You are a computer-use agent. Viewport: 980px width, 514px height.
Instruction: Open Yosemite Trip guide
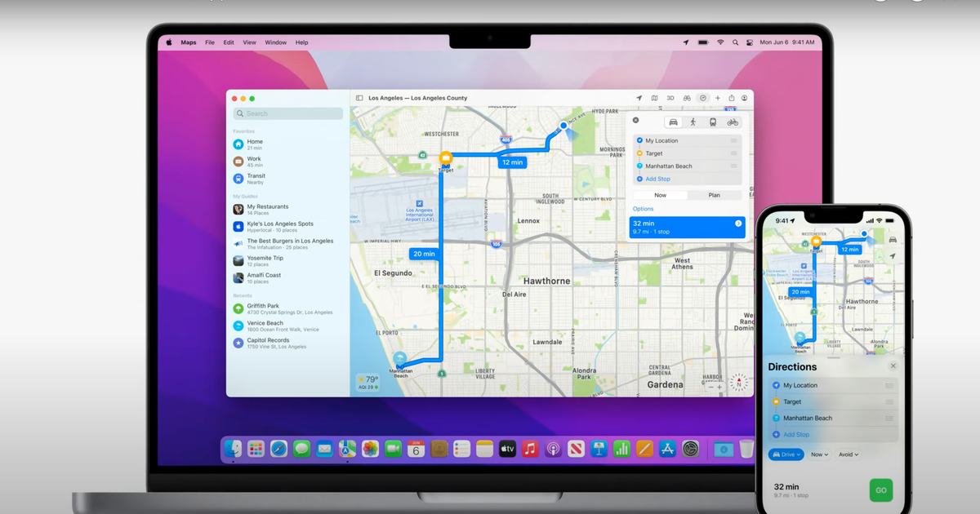point(288,260)
